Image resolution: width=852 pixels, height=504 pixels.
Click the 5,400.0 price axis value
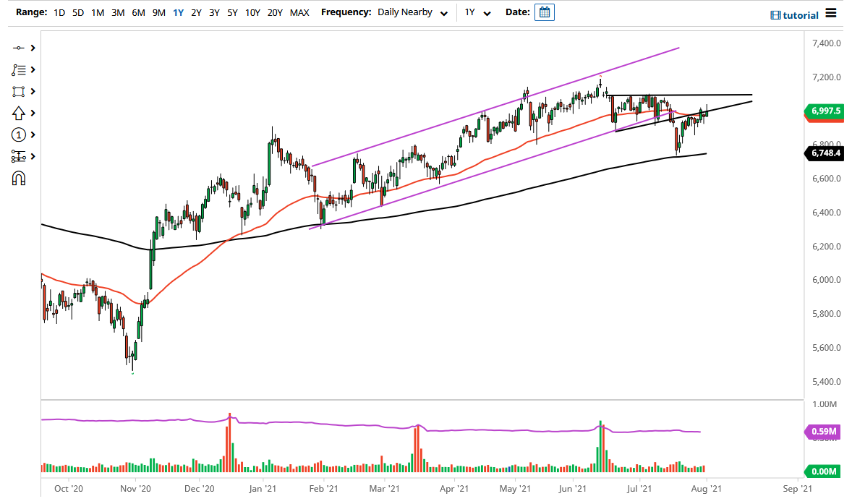pyautogui.click(x=826, y=382)
